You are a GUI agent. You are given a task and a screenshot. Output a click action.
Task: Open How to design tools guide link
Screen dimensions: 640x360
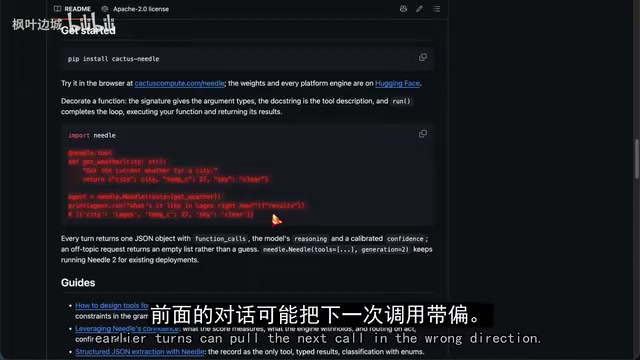click(x=112, y=305)
